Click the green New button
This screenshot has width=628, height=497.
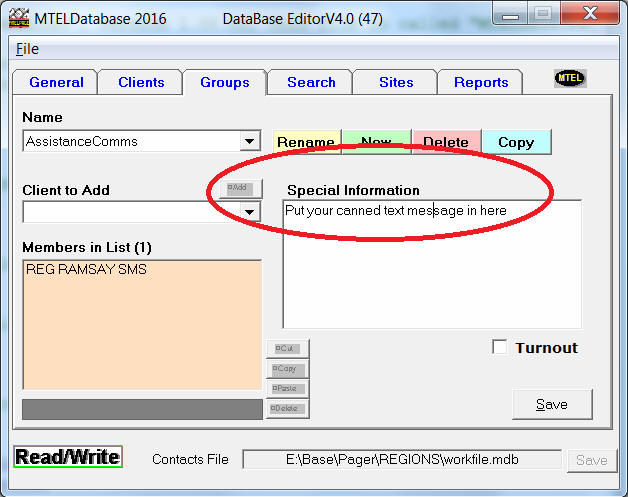[377, 142]
